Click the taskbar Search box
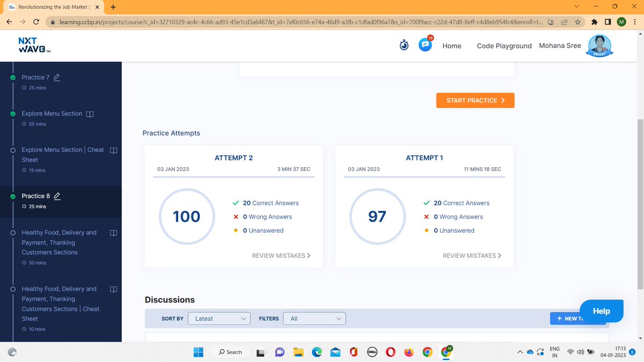Image resolution: width=644 pixels, height=362 pixels. coord(230,352)
